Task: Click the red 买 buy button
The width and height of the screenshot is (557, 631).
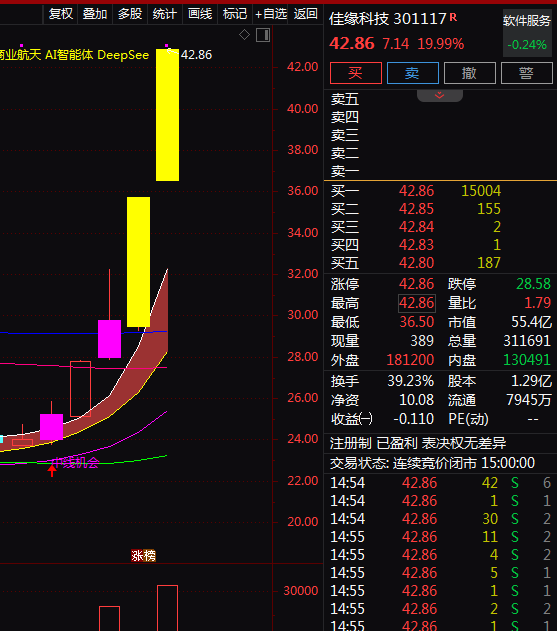Action: pyautogui.click(x=356, y=73)
